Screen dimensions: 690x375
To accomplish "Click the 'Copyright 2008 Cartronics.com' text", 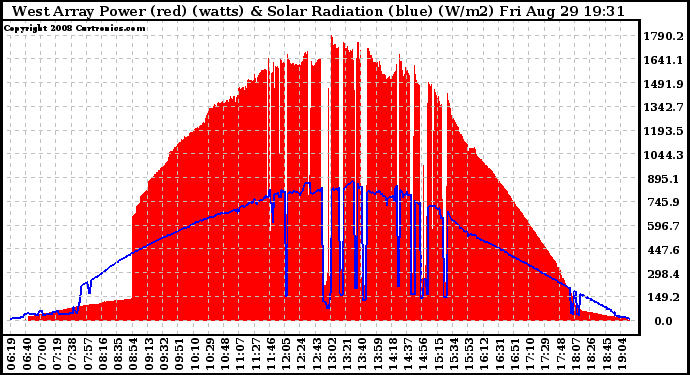I will (74, 28).
